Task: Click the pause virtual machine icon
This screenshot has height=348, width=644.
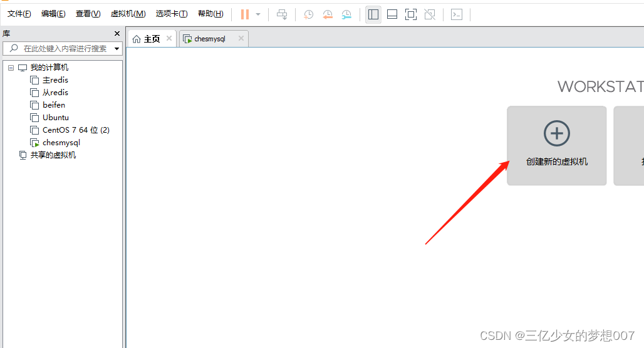Action: 245,14
